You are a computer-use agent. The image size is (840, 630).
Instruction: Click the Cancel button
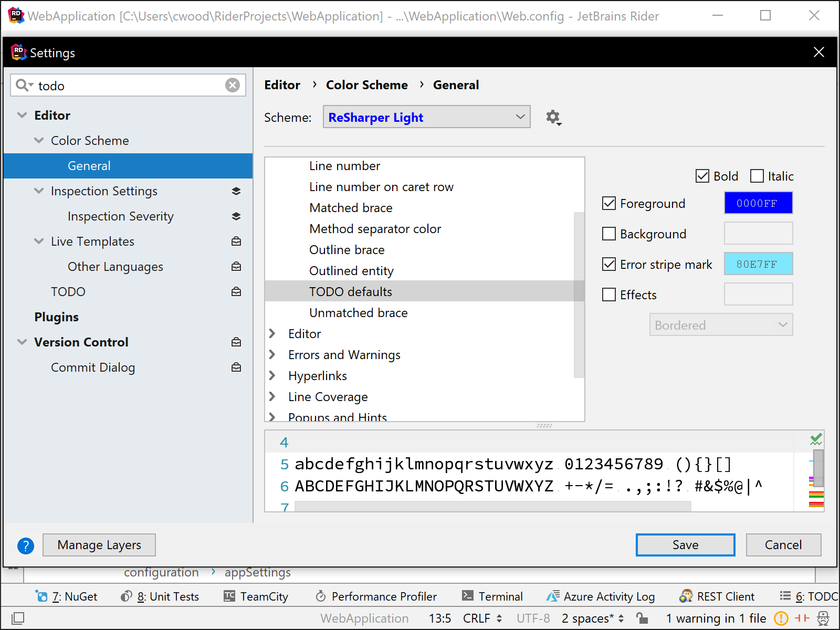click(x=783, y=545)
